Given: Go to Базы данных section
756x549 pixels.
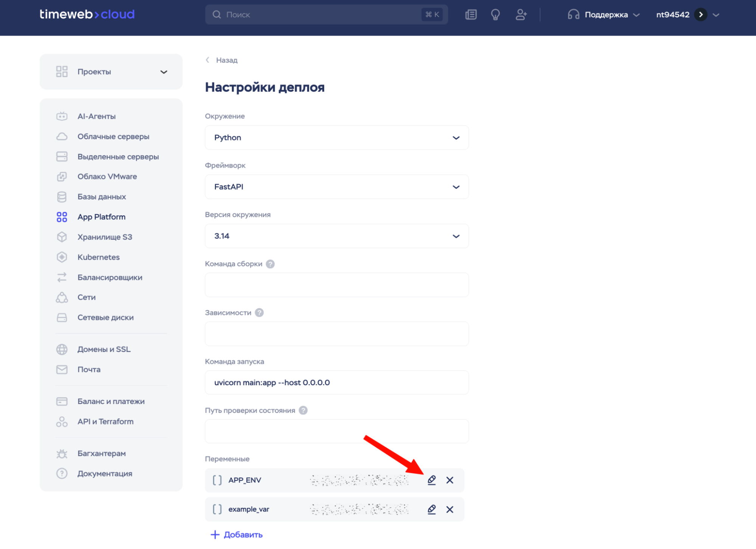Looking at the screenshot, I should tap(101, 197).
